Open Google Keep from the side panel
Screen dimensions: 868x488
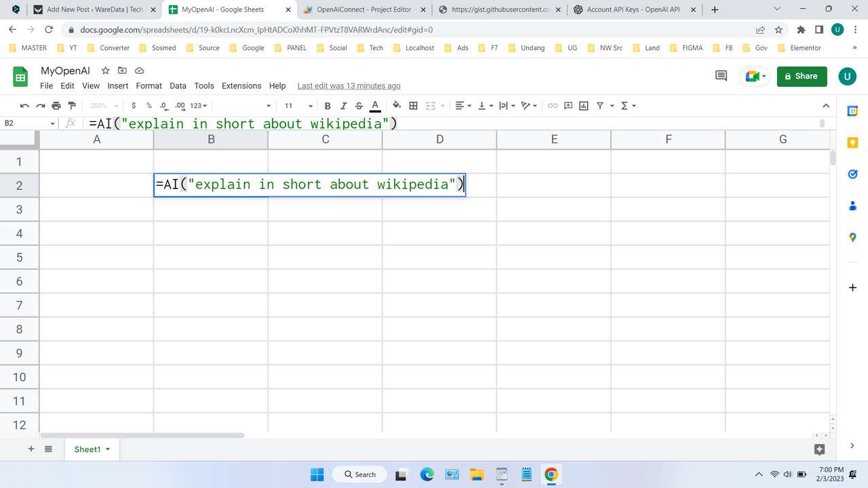[x=852, y=142]
